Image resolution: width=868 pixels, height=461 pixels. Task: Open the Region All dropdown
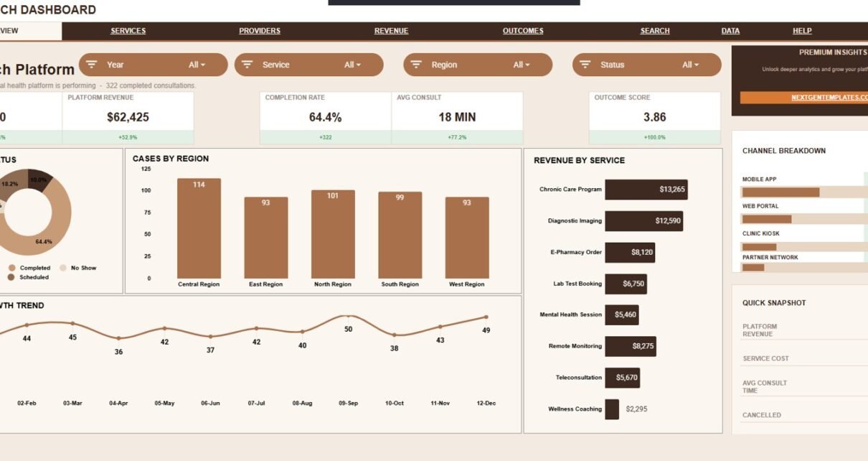pyautogui.click(x=522, y=65)
